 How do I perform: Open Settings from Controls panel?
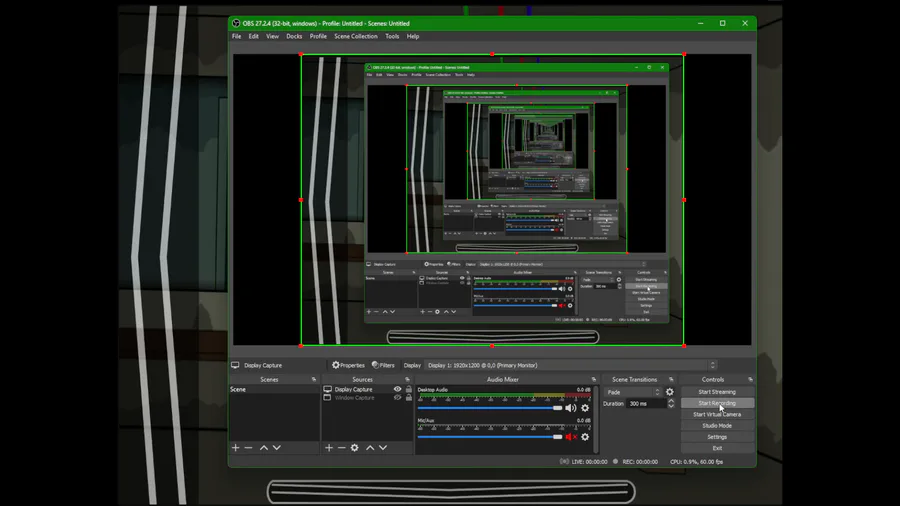(717, 437)
